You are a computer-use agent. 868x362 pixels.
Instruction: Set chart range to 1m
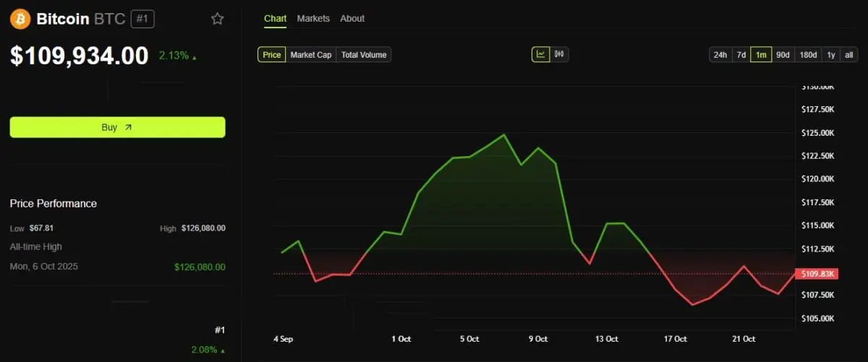(x=761, y=54)
